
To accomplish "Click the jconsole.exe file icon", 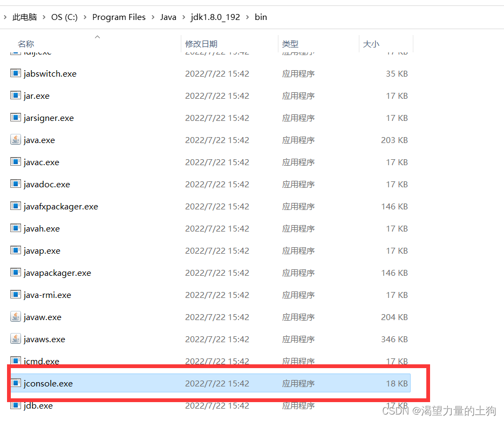I will coord(16,383).
